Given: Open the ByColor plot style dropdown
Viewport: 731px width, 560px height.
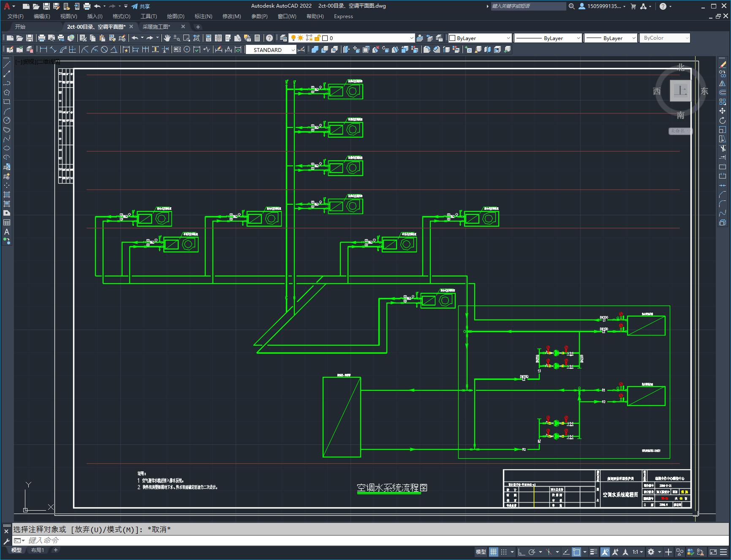Looking at the screenshot, I should [x=665, y=38].
